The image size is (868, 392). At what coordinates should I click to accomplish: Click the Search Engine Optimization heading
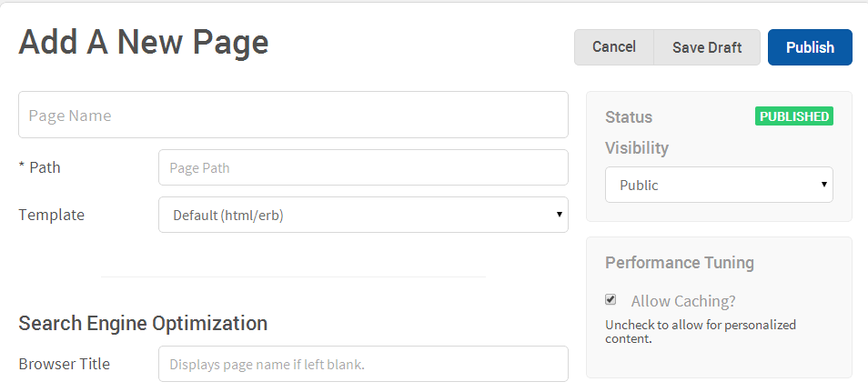pos(143,323)
